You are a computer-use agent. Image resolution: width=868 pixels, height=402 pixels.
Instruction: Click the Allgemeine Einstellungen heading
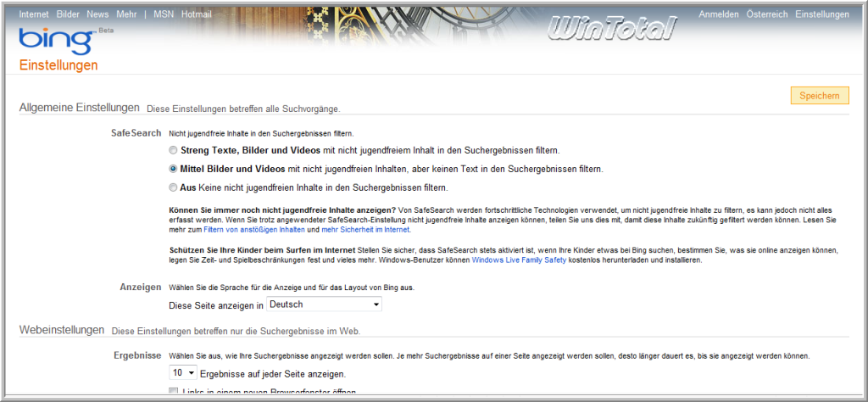(79, 108)
